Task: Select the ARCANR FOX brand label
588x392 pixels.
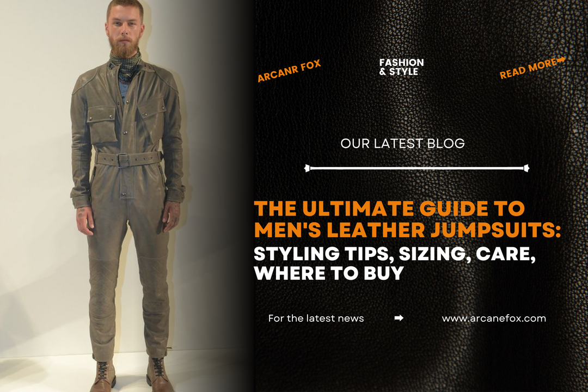Action: (289, 71)
